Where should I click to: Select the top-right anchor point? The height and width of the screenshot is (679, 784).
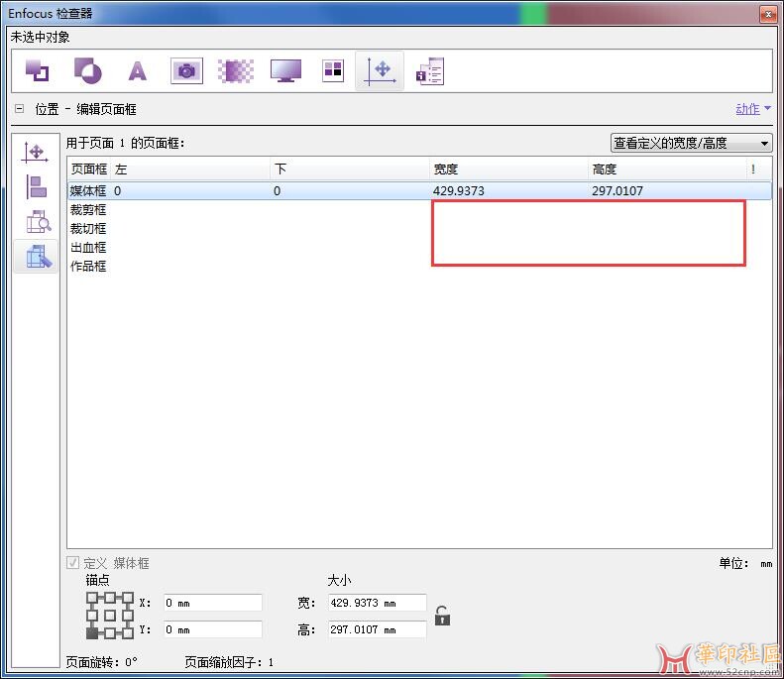point(128,598)
